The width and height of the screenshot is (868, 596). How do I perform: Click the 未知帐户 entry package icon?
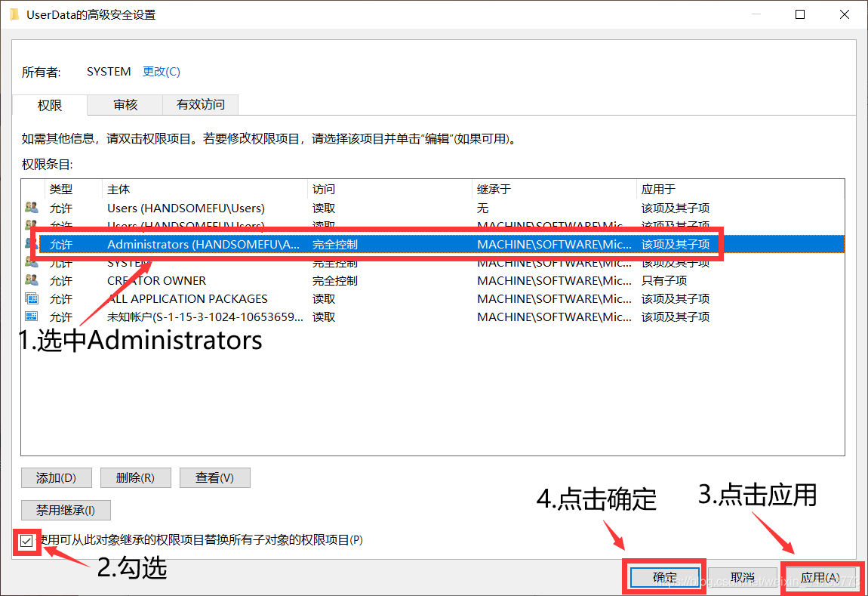click(32, 317)
